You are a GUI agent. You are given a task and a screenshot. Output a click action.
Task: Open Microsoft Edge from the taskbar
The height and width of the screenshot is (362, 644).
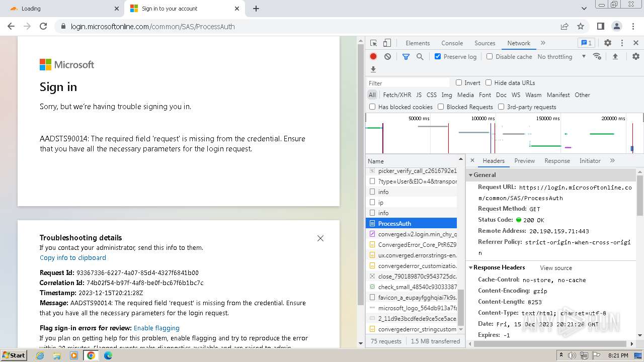pyautogui.click(x=108, y=355)
